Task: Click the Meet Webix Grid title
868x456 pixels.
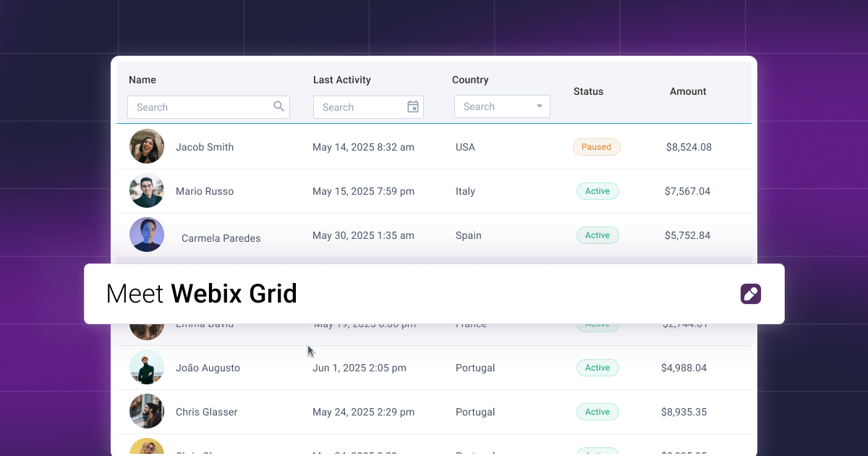Action: coord(201,294)
